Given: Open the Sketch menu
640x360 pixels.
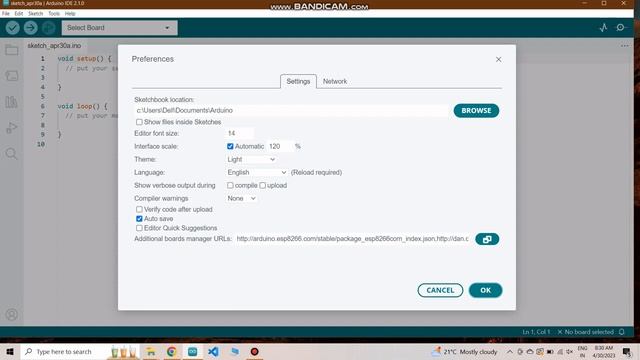Looking at the screenshot, I should tap(36, 13).
